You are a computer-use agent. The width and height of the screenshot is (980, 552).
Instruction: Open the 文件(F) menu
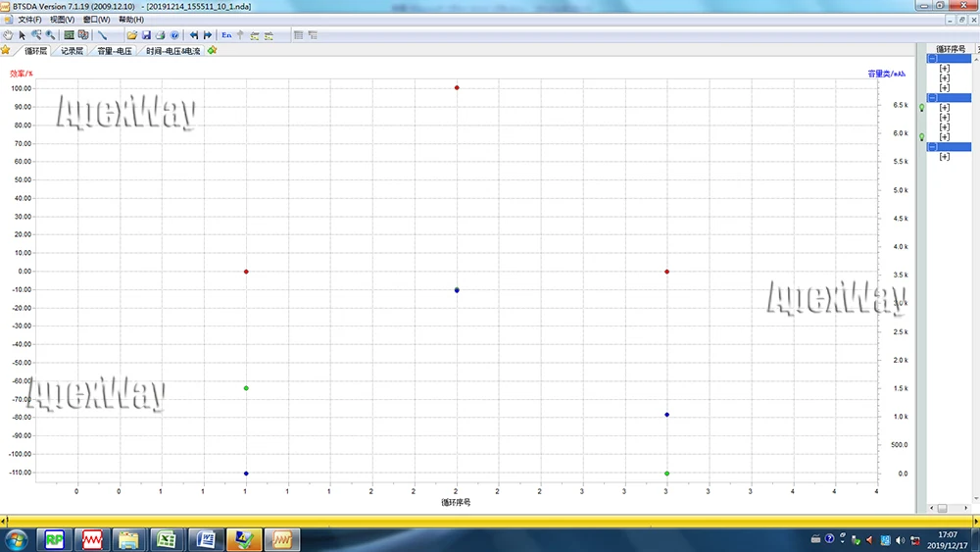(29, 20)
